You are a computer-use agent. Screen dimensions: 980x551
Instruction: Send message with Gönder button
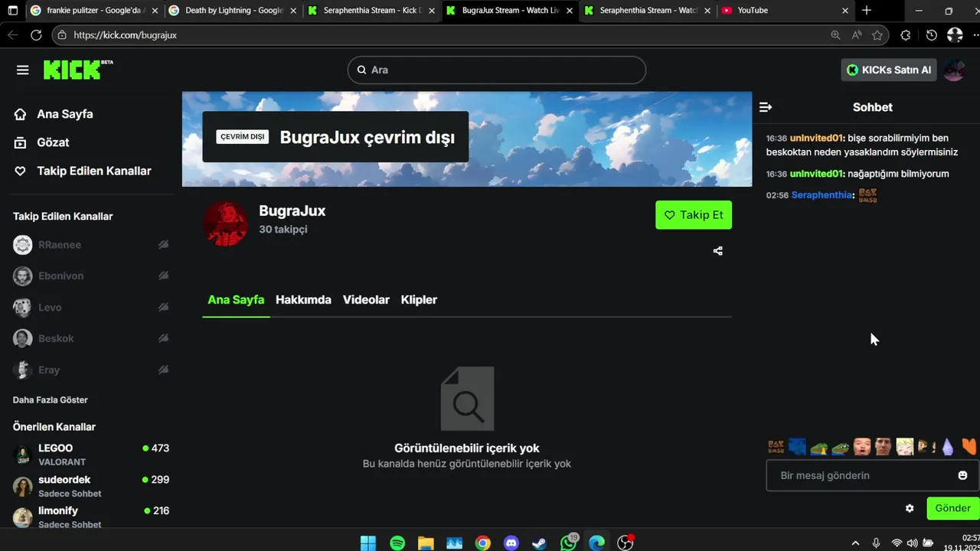(953, 508)
